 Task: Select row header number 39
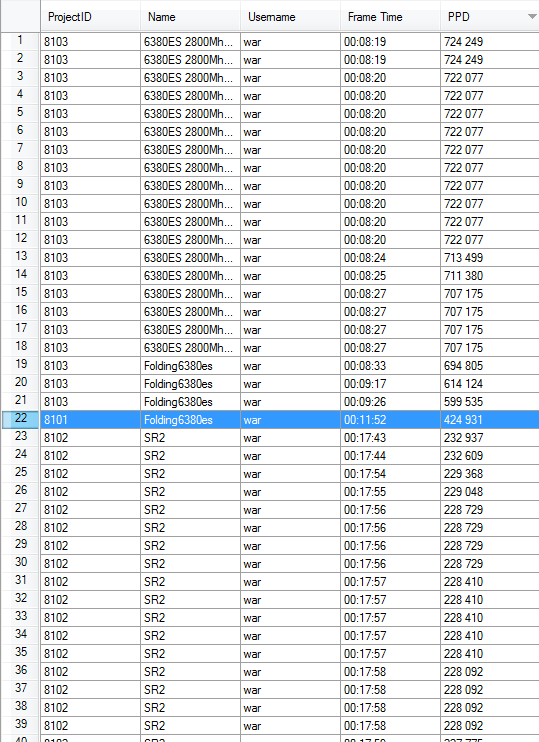(x=20, y=725)
